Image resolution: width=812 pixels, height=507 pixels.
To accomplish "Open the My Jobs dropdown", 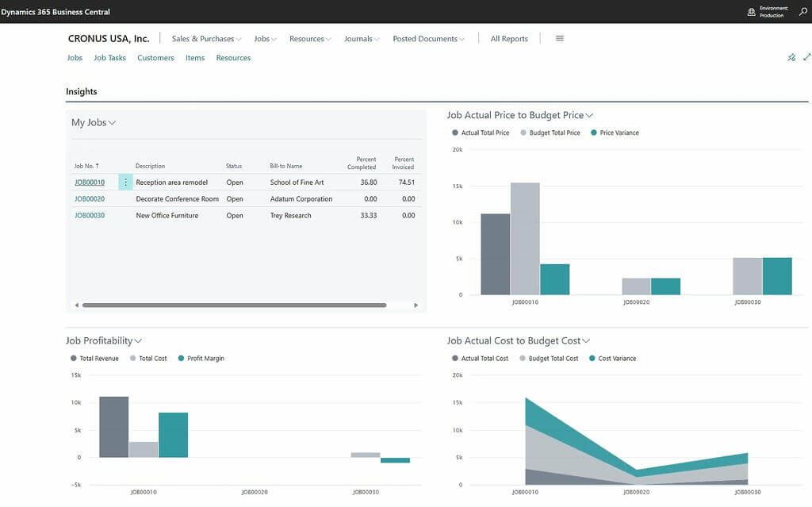I will point(94,122).
